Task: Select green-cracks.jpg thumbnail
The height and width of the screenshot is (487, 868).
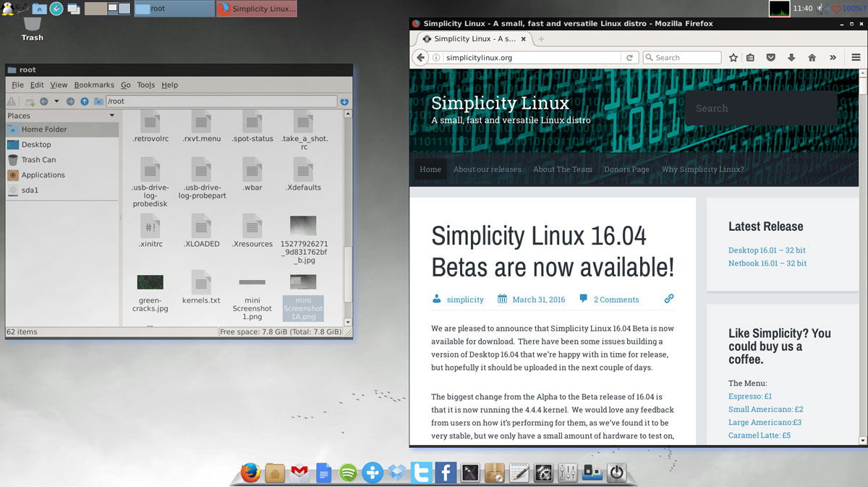Action: [150, 282]
